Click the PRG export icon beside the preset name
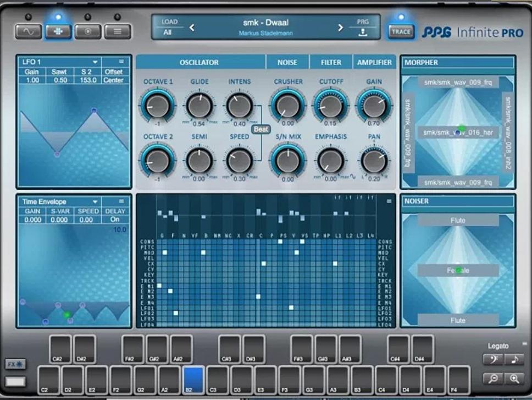Screen dimensions: 532x400 364,34
